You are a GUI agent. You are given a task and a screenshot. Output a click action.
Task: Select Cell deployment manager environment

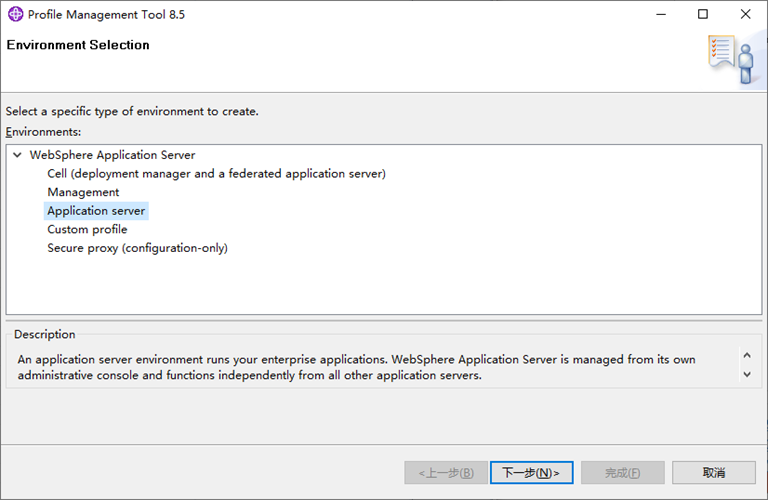tap(216, 174)
